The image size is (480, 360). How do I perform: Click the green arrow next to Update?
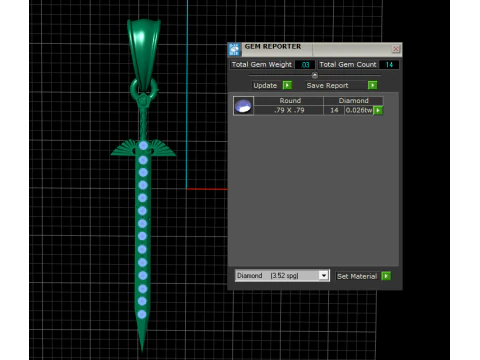pyautogui.click(x=287, y=85)
